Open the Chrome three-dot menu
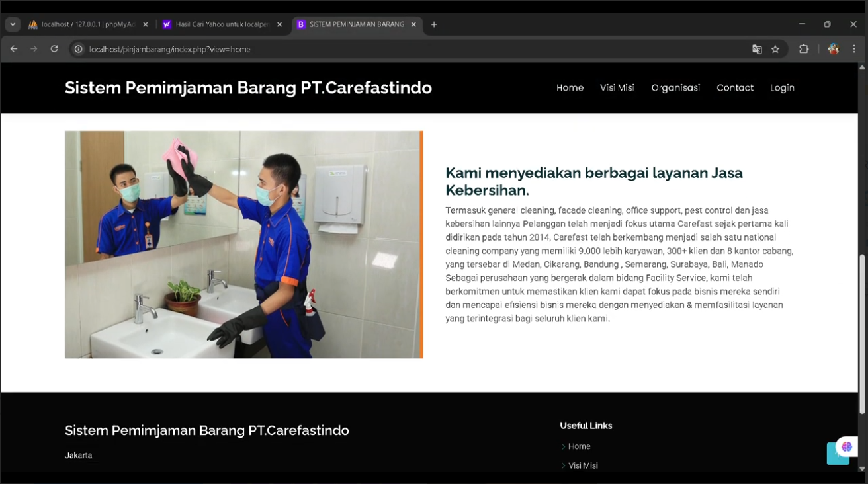868x484 pixels. (x=854, y=49)
